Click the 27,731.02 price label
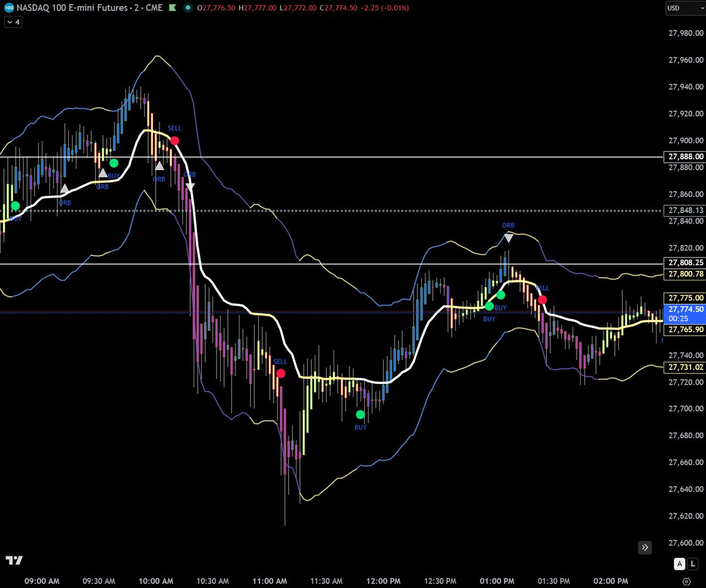The height and width of the screenshot is (588, 706). [x=684, y=367]
